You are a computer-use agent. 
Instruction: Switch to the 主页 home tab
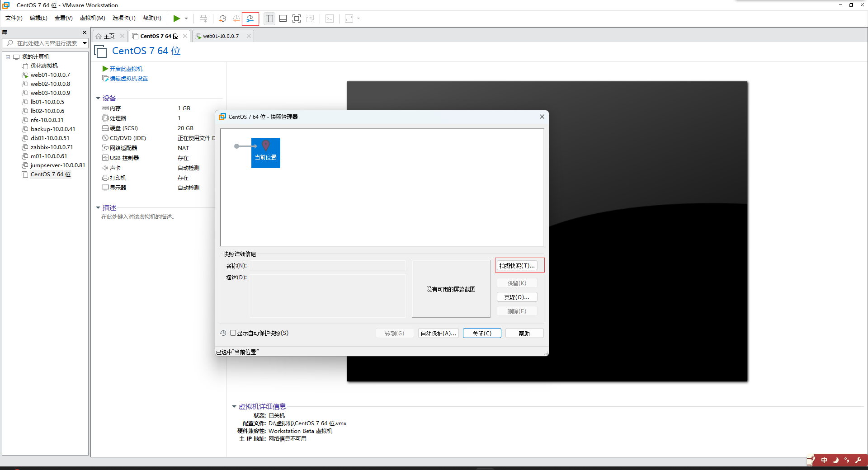coord(109,36)
